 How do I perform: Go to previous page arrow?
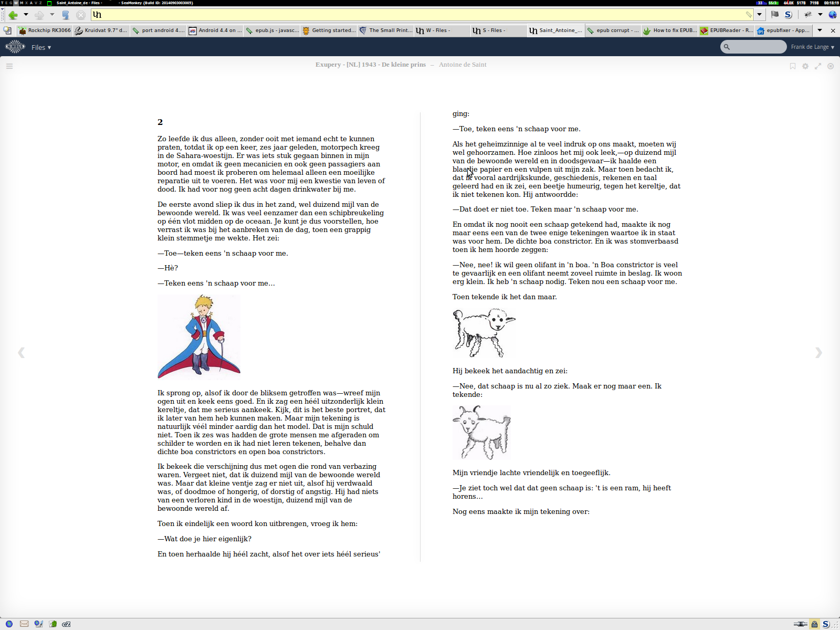[x=21, y=352]
